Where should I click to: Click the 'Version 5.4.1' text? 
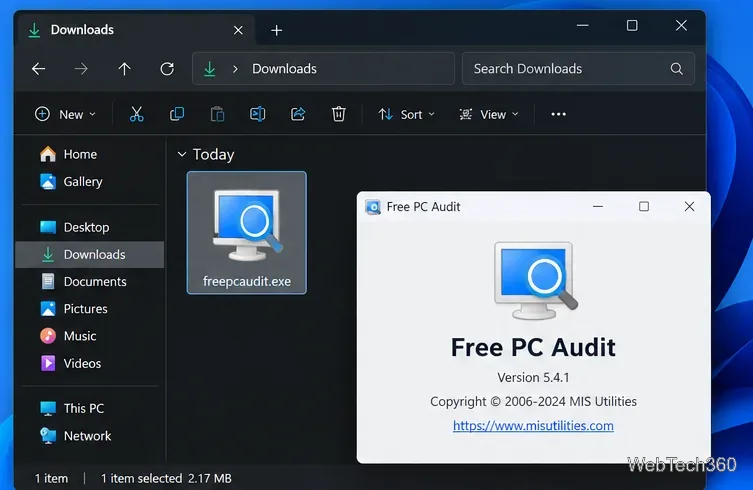click(533, 378)
